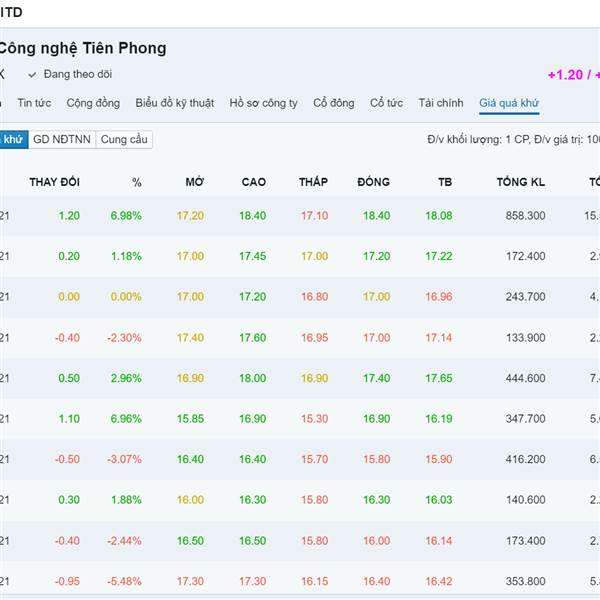Click the 1.18% percent cell
Viewport: 600px width, 600px height.
126,256
